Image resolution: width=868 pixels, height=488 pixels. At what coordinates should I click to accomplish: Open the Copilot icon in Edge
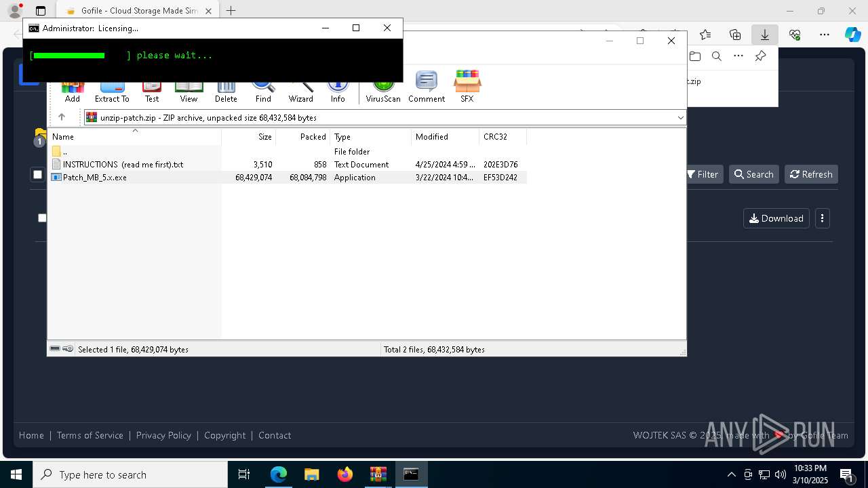[x=852, y=35]
